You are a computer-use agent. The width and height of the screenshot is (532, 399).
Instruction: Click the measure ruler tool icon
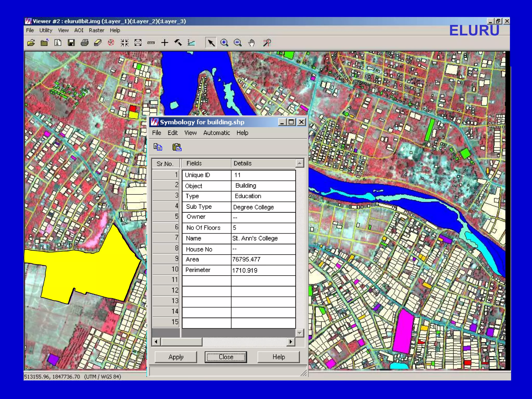(x=151, y=43)
